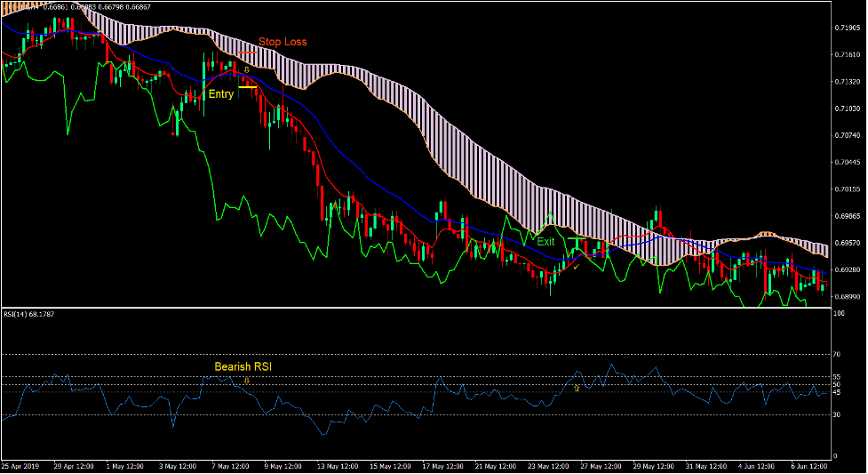Select the up arrow on RSI panel

(576, 388)
